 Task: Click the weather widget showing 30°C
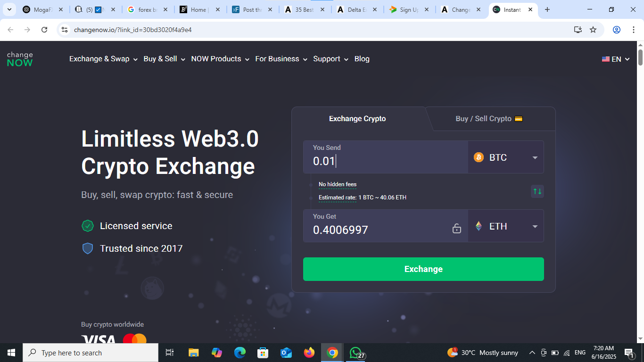483,353
